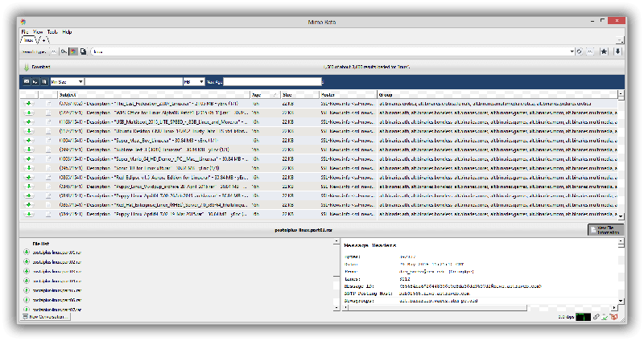Click file icon in Sublime Text row
644x341 pixels.
click(x=48, y=150)
